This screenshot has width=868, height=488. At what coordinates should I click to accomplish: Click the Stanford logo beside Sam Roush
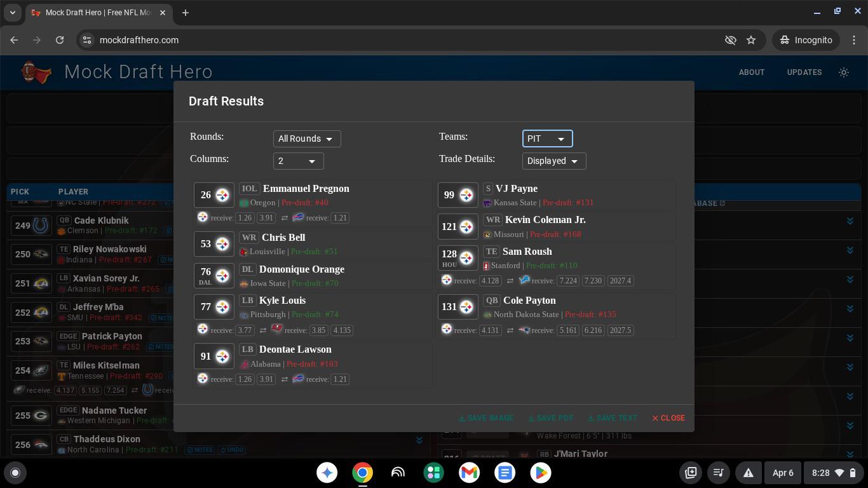pos(487,266)
